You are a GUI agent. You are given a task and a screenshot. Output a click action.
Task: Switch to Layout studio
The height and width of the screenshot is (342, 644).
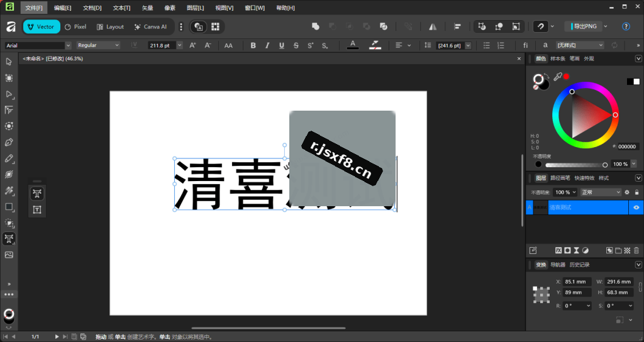pyautogui.click(x=110, y=26)
